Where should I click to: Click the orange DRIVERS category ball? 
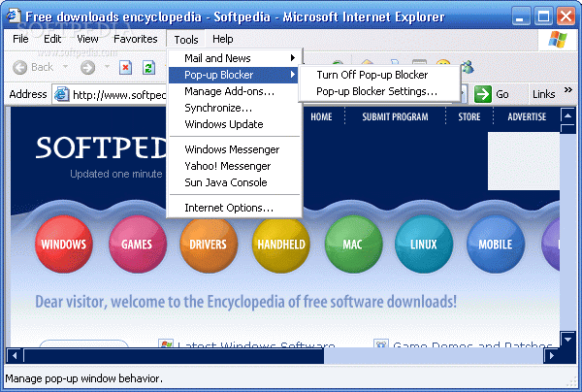(x=209, y=245)
